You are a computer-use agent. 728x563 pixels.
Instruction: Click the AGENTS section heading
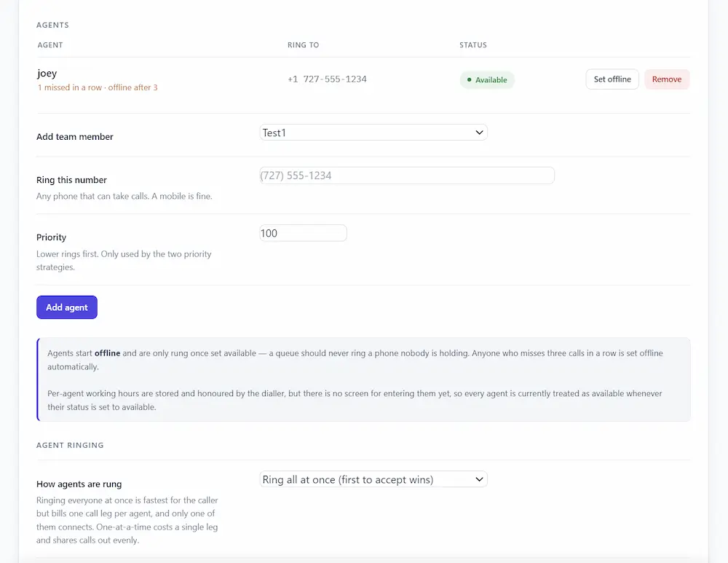(52, 25)
